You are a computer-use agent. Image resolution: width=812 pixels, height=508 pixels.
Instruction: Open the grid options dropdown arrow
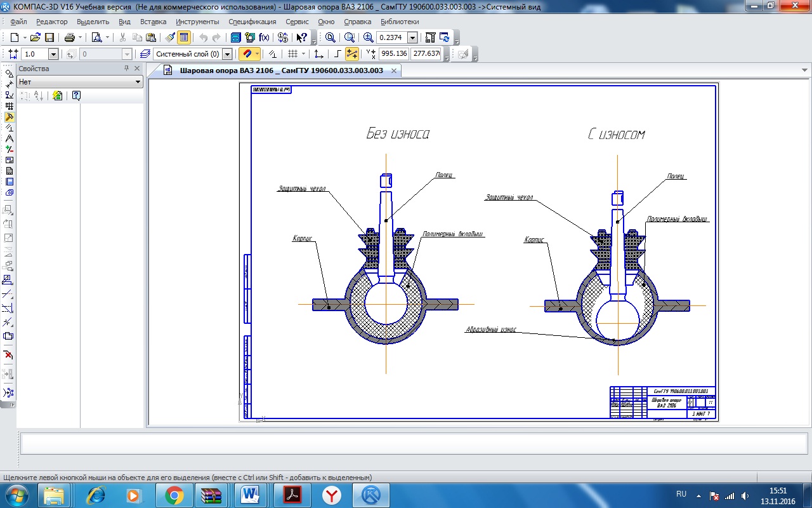tap(303, 54)
